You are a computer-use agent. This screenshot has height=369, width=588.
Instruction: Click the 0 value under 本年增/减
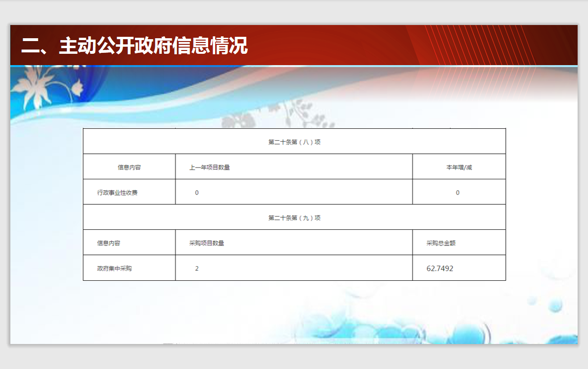click(457, 193)
